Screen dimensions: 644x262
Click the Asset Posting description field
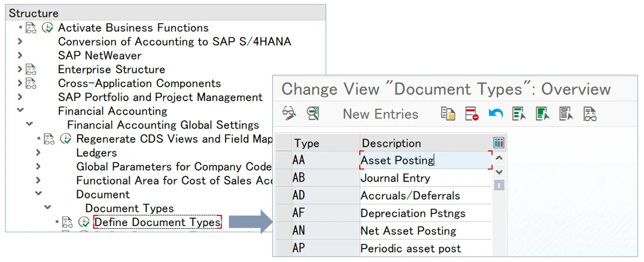tap(426, 160)
